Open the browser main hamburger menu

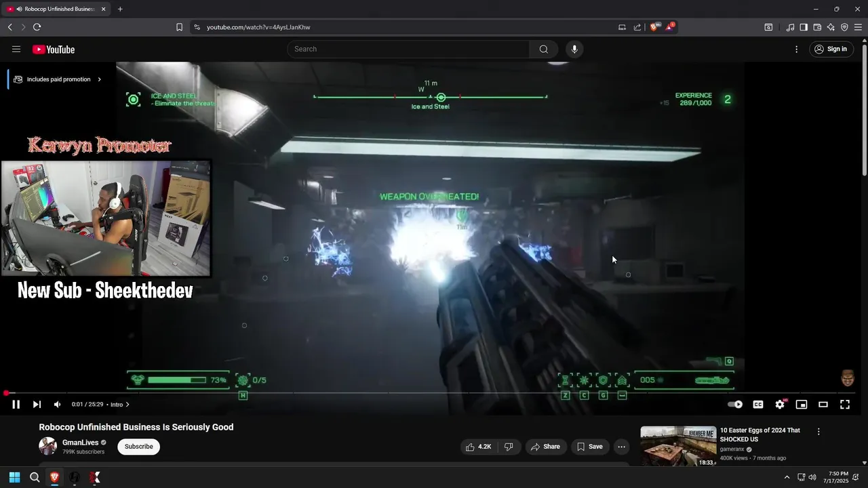click(858, 27)
